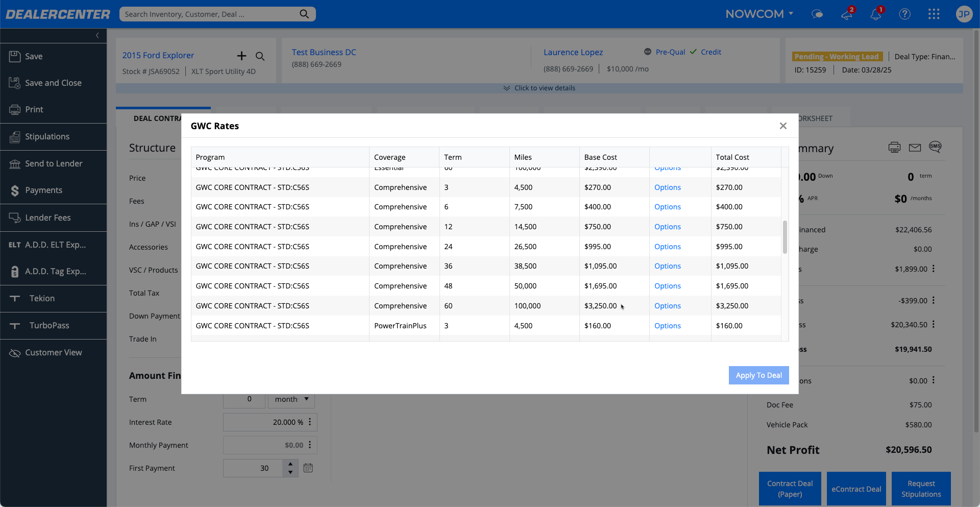Click the global search input field

point(209,14)
